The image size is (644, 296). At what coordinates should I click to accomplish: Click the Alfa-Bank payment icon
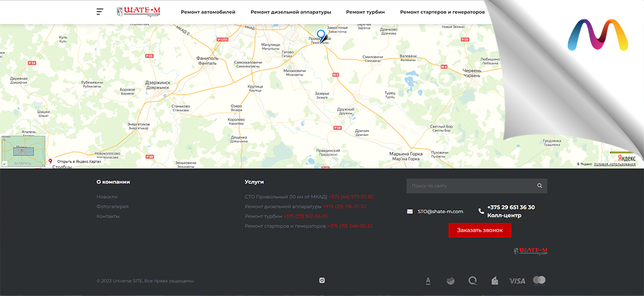(x=428, y=281)
